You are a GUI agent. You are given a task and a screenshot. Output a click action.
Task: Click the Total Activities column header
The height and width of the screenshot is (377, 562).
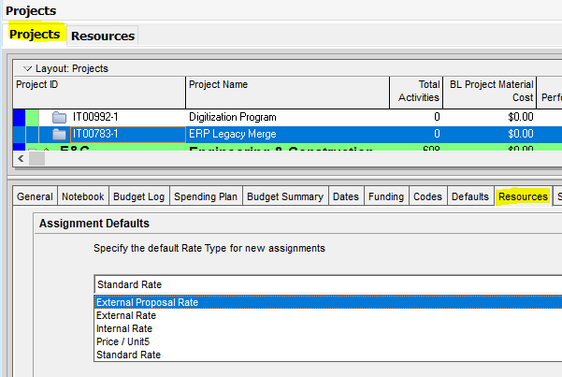pos(416,92)
